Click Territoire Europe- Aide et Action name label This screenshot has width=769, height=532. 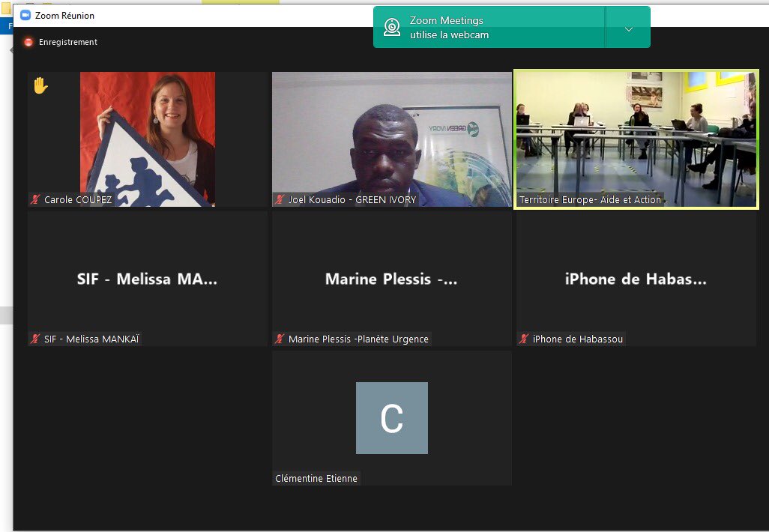pos(590,199)
